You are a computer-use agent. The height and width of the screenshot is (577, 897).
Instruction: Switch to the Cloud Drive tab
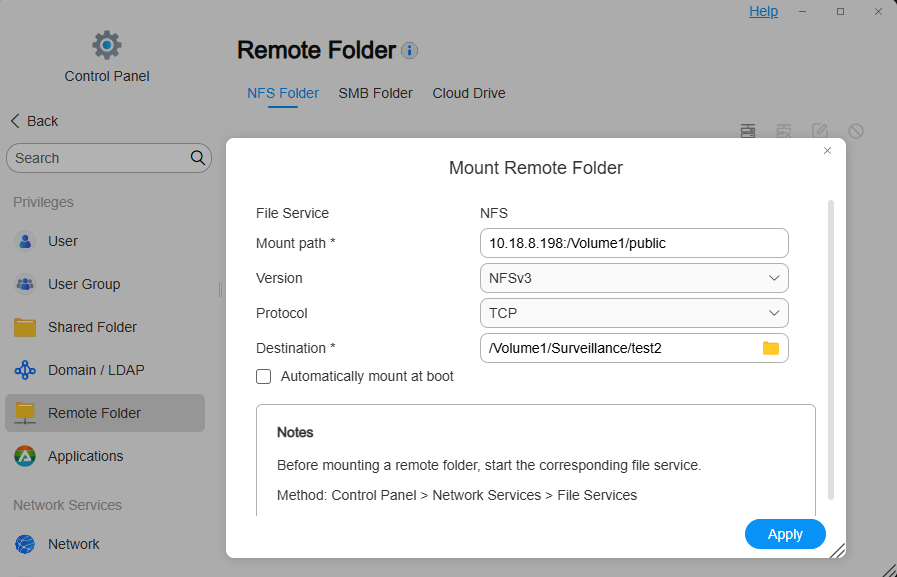coord(469,93)
